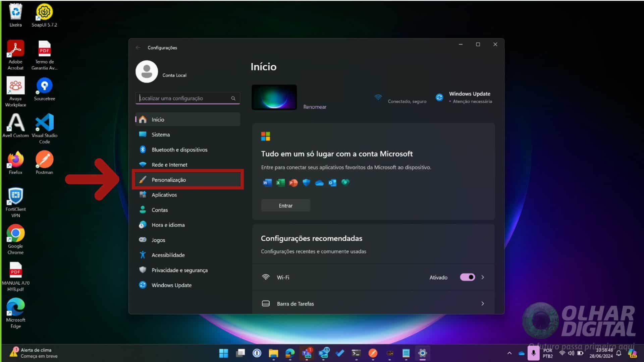This screenshot has height=362, width=644.
Task: Open Início in Settings sidebar
Action: (187, 119)
